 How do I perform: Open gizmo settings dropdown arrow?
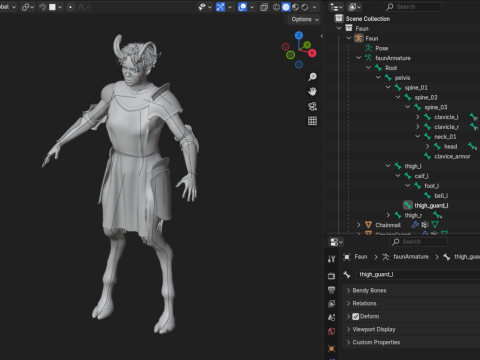pos(230,7)
